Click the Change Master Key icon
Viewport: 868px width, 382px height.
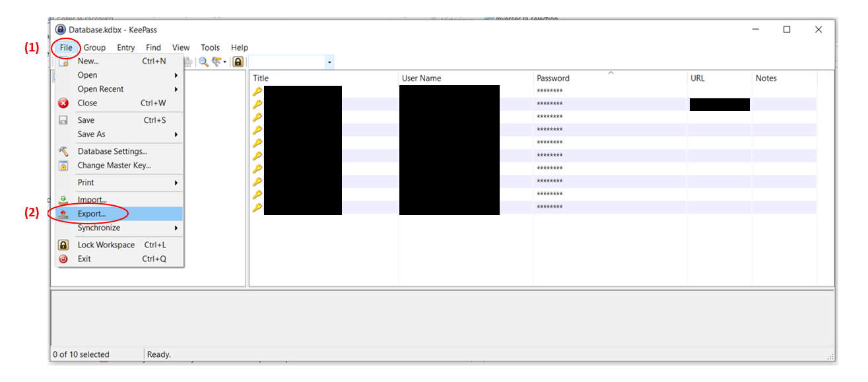tap(63, 166)
